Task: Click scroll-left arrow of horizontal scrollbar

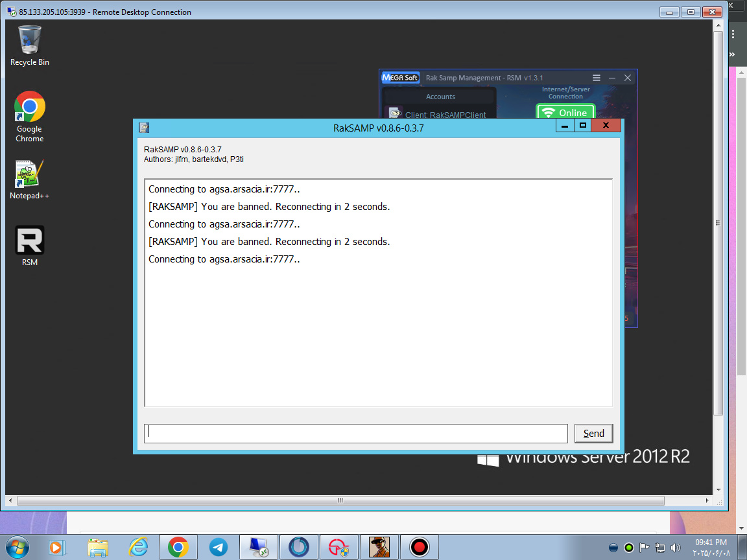Action: tap(10, 500)
